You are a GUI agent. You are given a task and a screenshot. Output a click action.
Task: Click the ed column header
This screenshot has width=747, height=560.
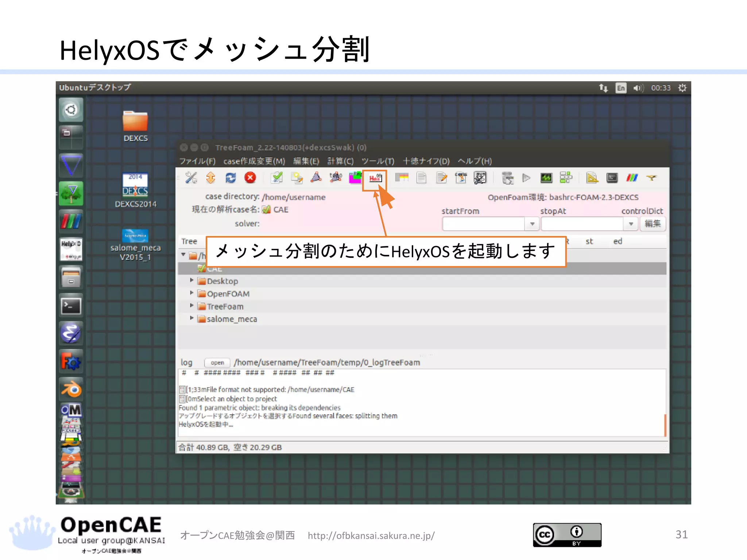pos(618,241)
